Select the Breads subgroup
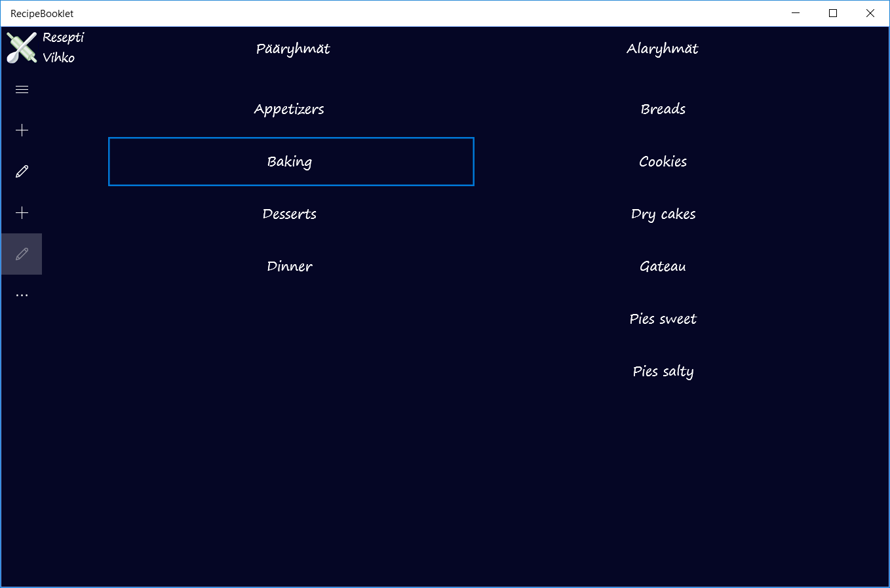This screenshot has width=890, height=588. [663, 109]
